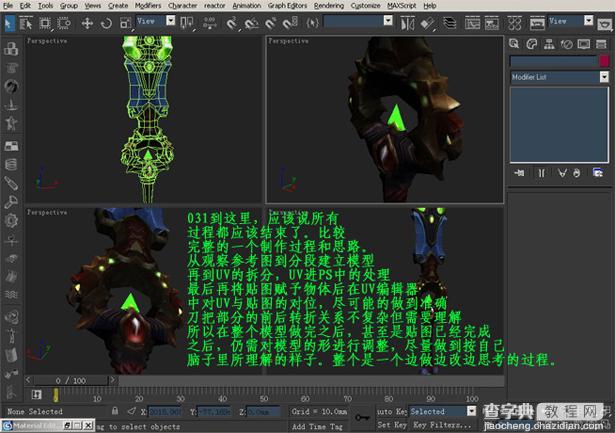The height and width of the screenshot is (433, 615).
Task: Toggle the Spinner Snap magnet
Action: (x=290, y=24)
